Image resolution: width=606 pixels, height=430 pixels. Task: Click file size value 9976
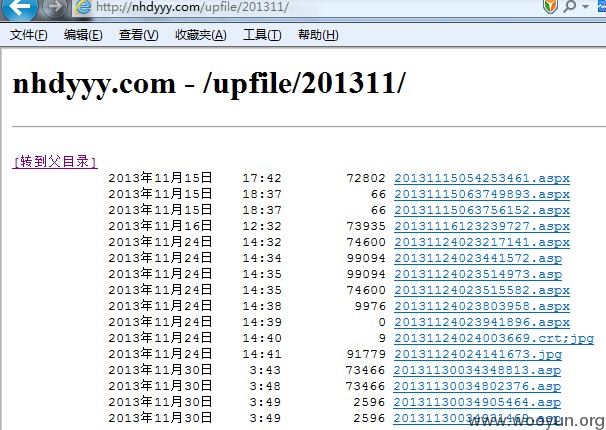(370, 306)
